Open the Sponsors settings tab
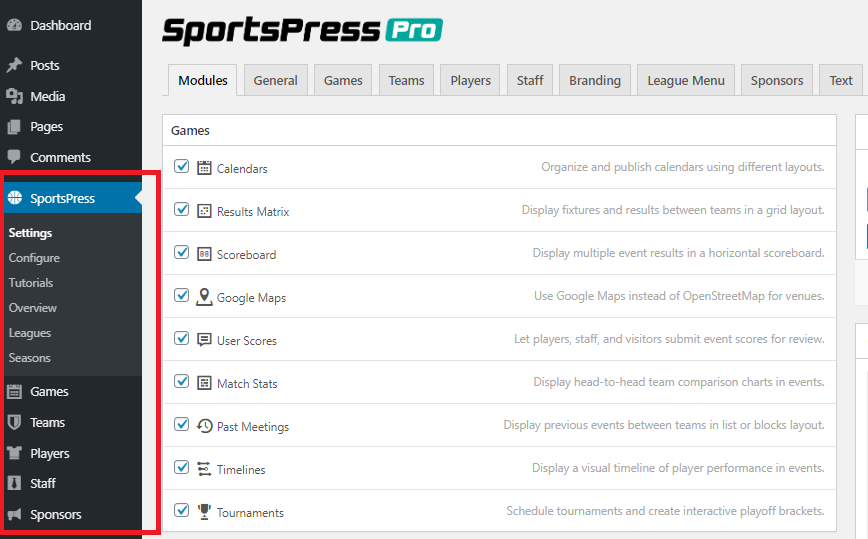The width and height of the screenshot is (868, 539). (x=777, y=80)
